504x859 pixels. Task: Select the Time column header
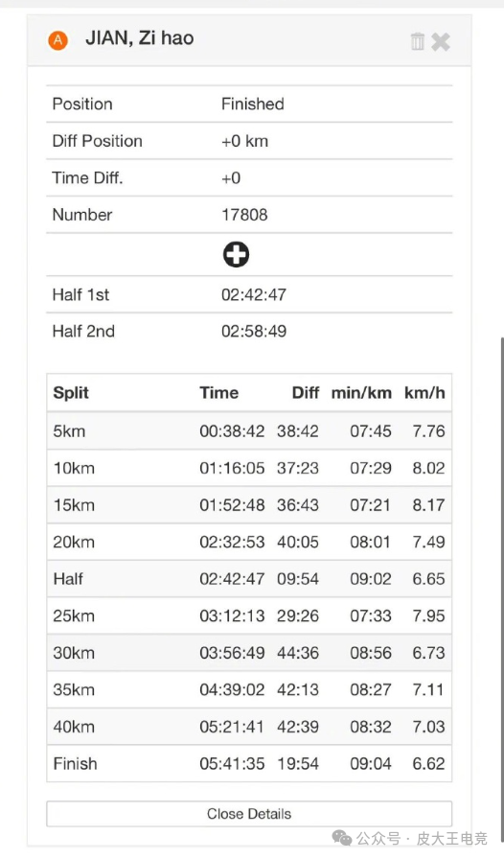pyautogui.click(x=219, y=393)
